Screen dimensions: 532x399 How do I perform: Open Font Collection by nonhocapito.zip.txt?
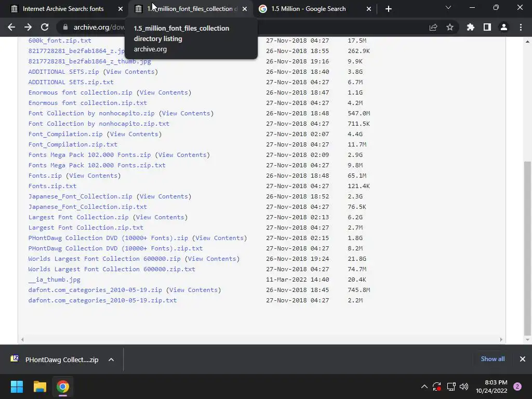[x=99, y=124]
